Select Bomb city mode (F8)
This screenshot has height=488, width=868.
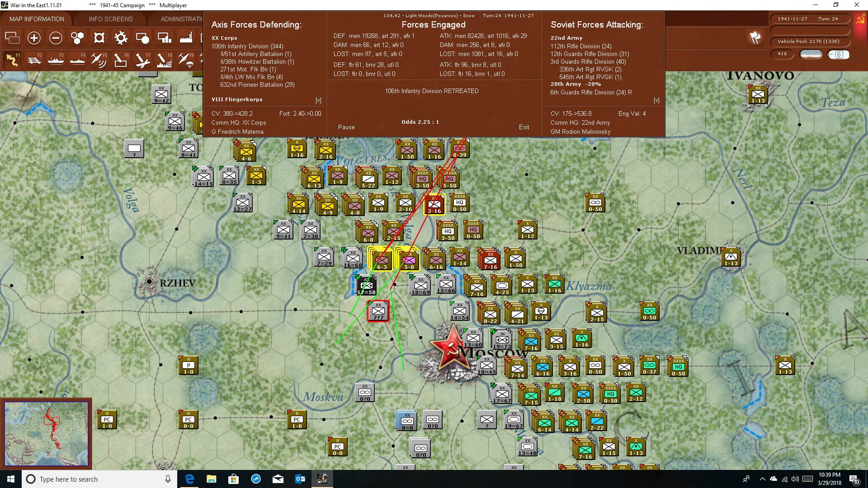[x=164, y=60]
